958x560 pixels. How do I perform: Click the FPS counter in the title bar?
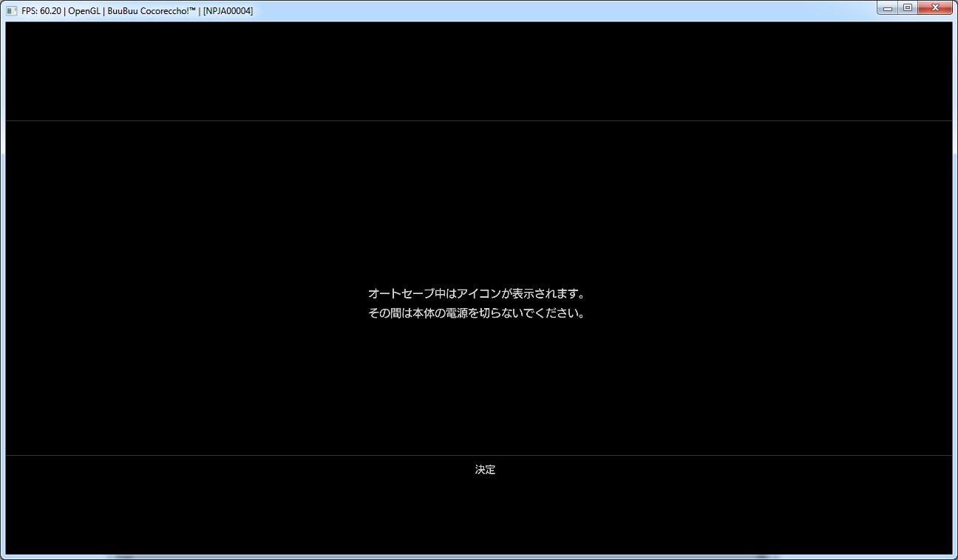click(41, 11)
